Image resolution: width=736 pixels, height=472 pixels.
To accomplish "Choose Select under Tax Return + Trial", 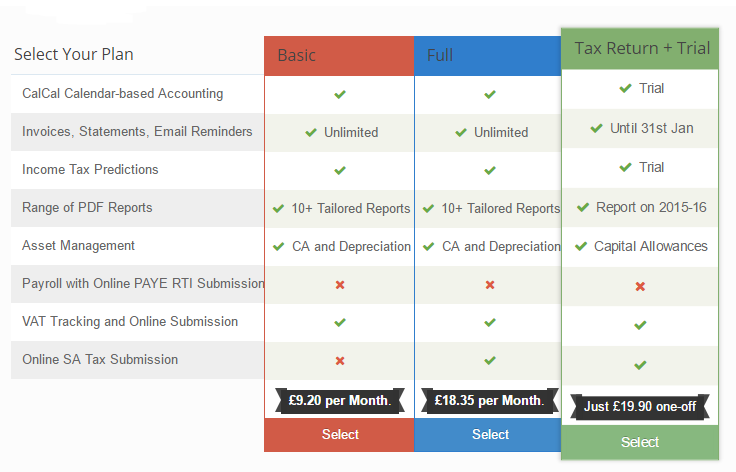I will [640, 442].
